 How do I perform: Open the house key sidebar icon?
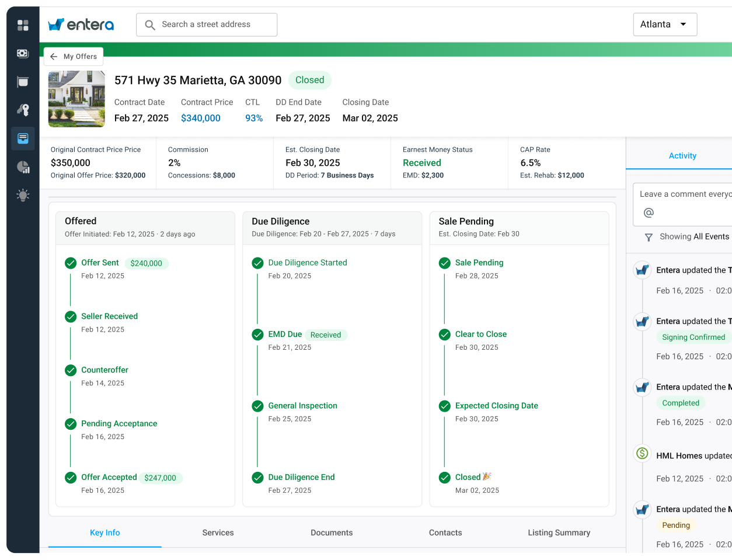pos(23,110)
